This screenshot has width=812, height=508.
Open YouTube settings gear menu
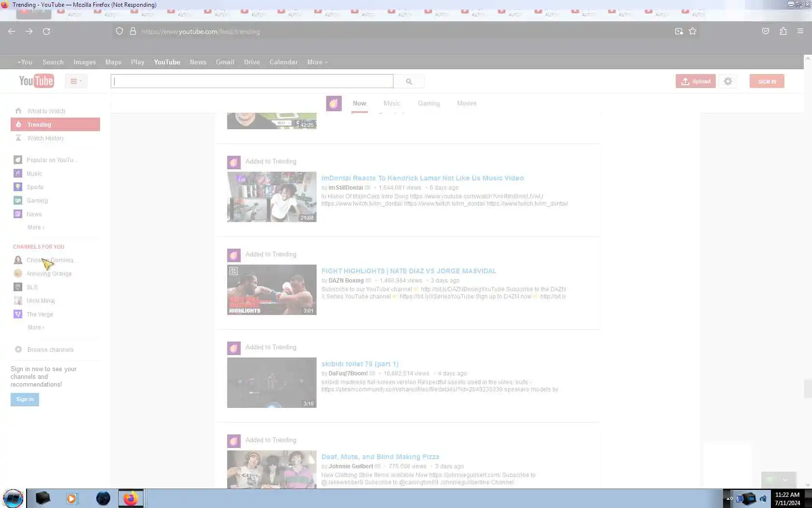coord(728,81)
